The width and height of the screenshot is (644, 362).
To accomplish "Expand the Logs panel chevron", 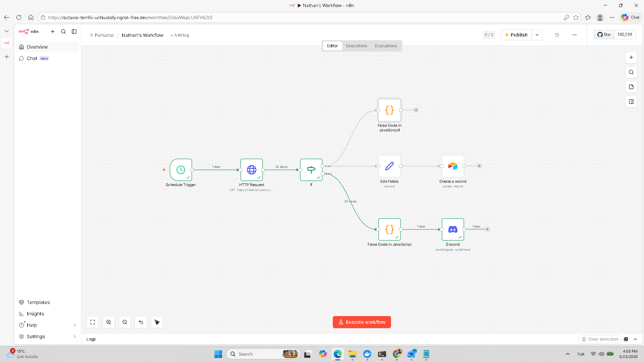I will [635, 339].
